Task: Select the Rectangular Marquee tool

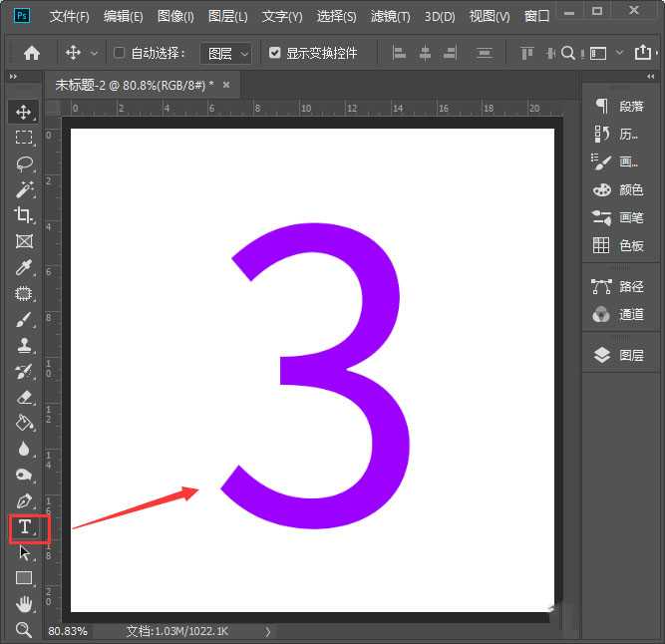Action: pyautogui.click(x=25, y=138)
